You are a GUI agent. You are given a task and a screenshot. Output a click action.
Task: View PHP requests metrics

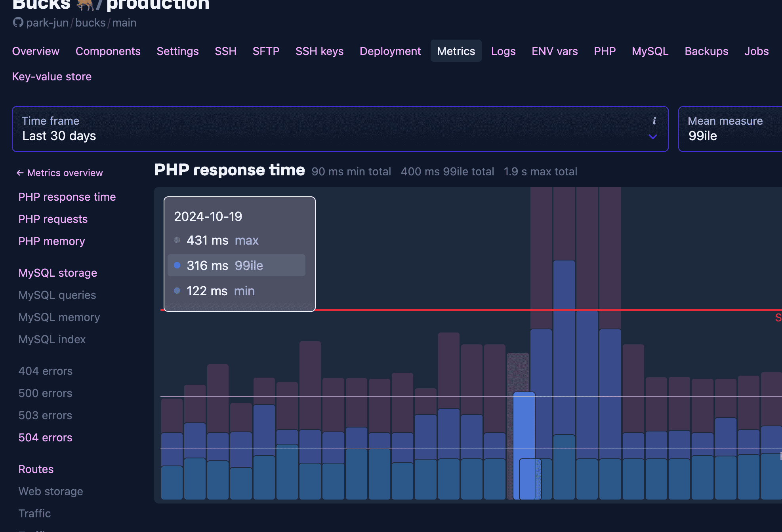point(53,219)
